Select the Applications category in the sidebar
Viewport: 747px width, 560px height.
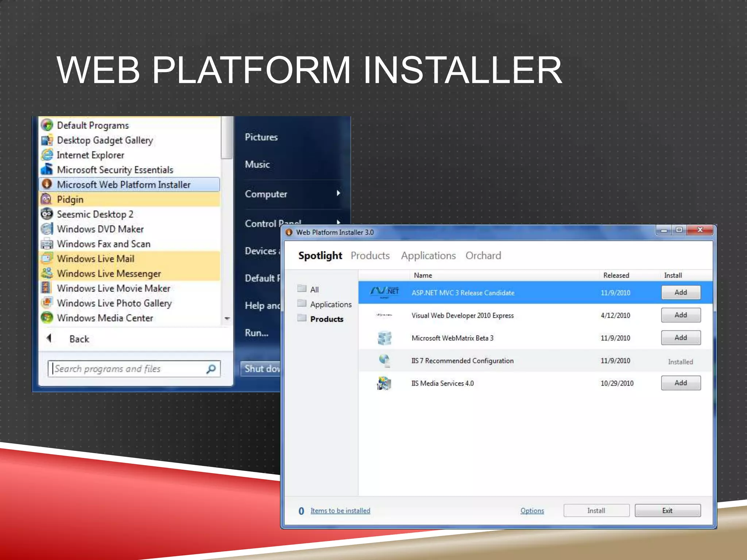(330, 304)
